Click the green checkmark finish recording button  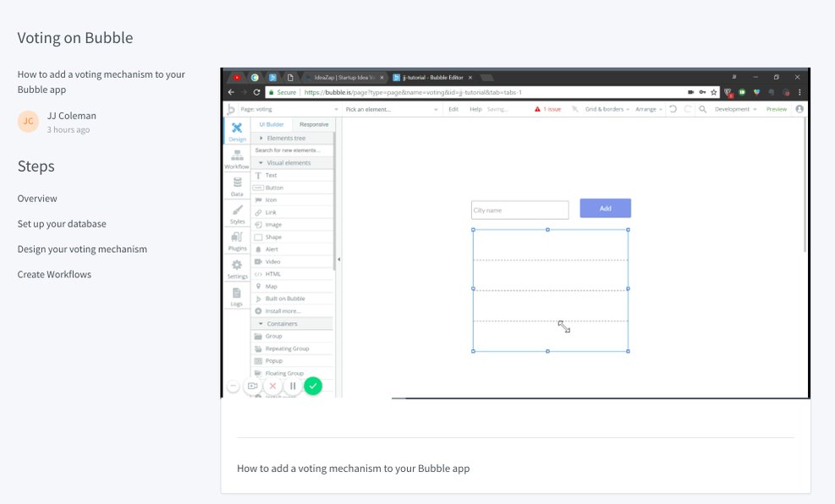(x=313, y=386)
